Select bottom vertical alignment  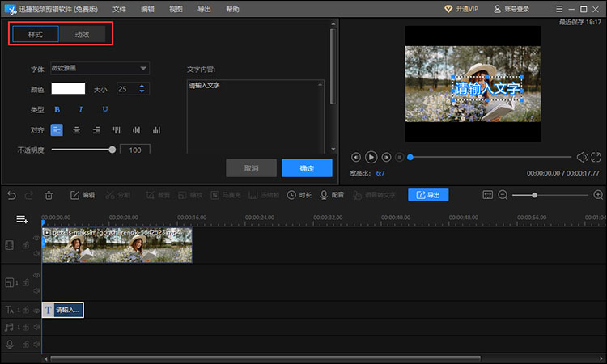tap(156, 130)
